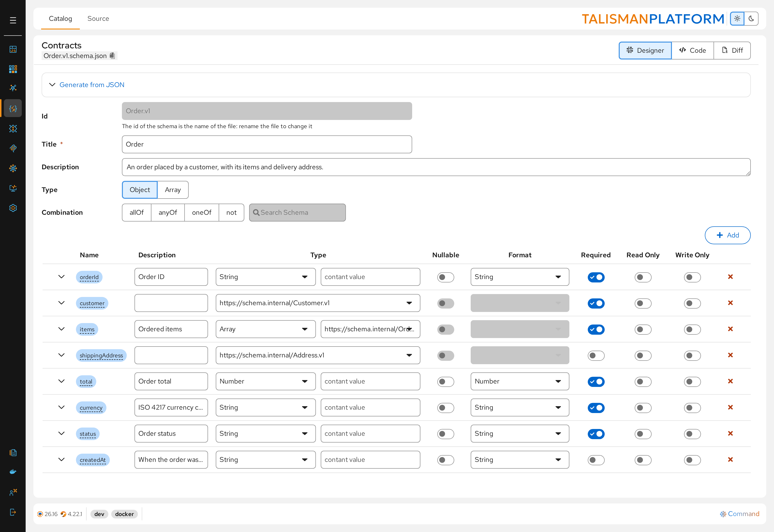Open the Docker whale sidebar icon
This screenshot has width=774, height=532.
click(13, 472)
